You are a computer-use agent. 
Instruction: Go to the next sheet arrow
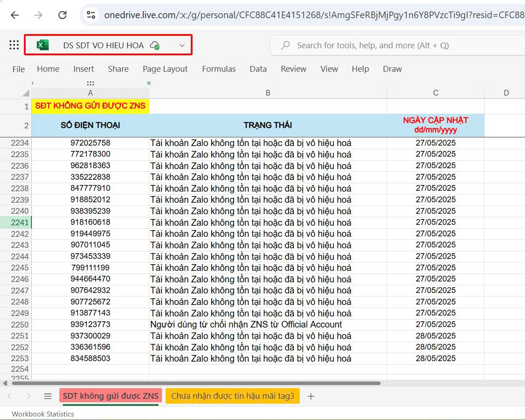tap(29, 396)
